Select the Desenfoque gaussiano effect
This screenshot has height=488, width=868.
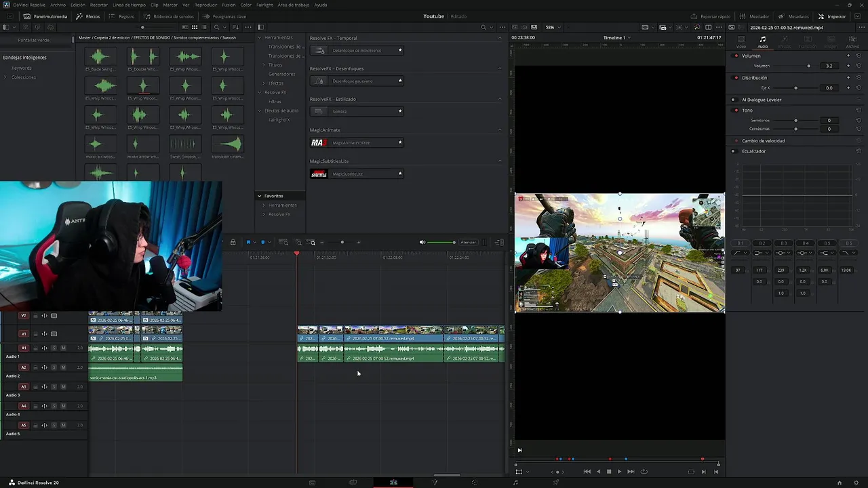(x=357, y=81)
